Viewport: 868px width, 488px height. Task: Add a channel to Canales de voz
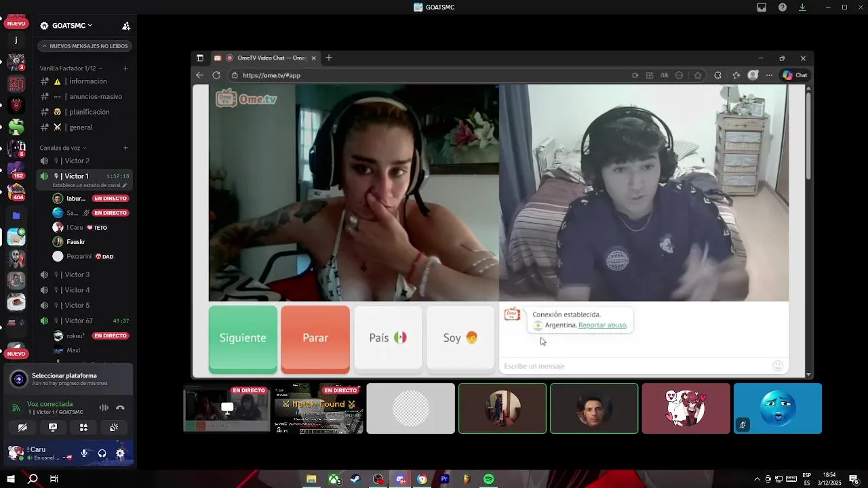coord(125,148)
